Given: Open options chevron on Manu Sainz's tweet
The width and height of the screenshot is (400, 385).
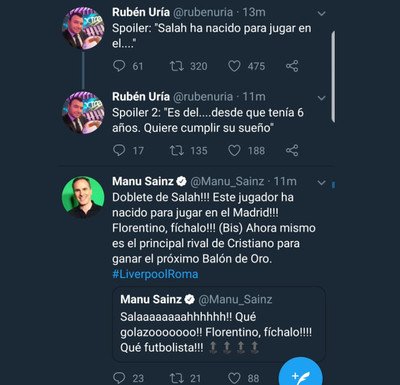Looking at the screenshot, I should [x=322, y=183].
